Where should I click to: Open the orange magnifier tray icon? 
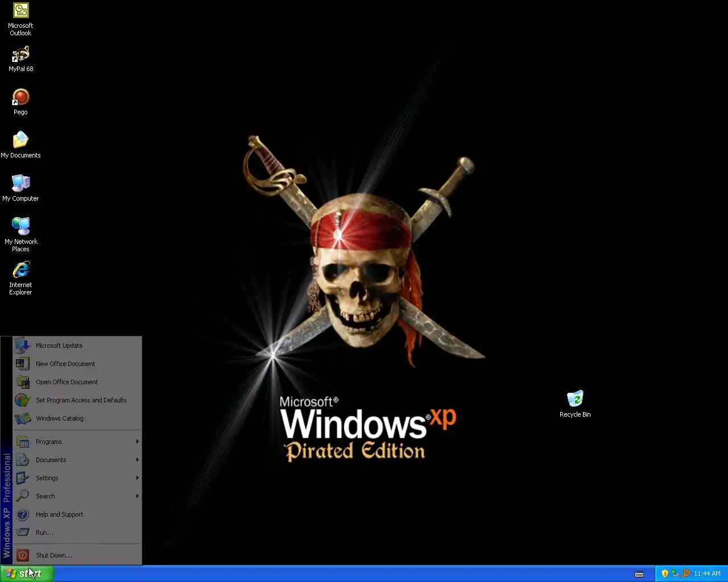(686, 573)
